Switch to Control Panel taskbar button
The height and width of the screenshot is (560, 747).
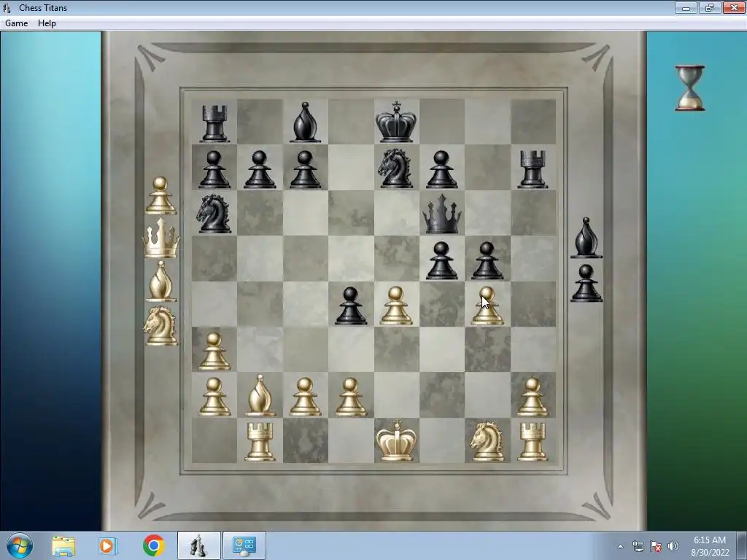[244, 545]
